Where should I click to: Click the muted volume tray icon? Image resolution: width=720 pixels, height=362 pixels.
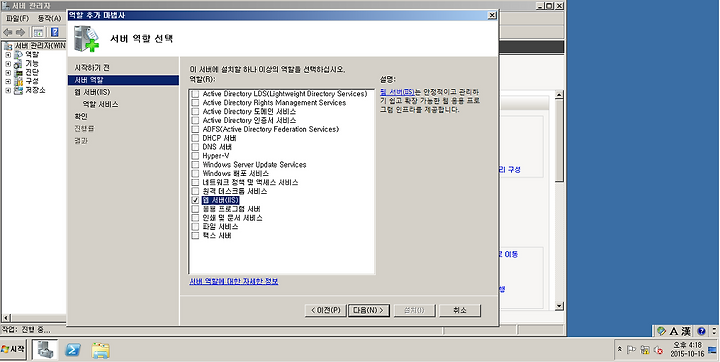tap(658, 350)
